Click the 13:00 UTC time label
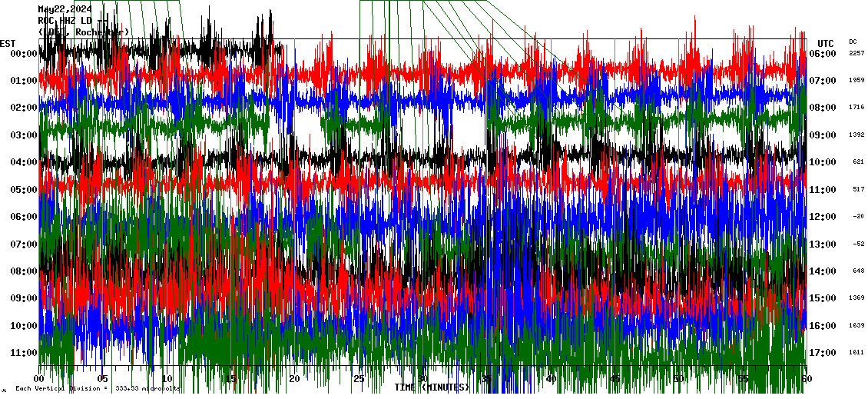Image resolution: width=868 pixels, height=399 pixels. pyautogui.click(x=822, y=244)
